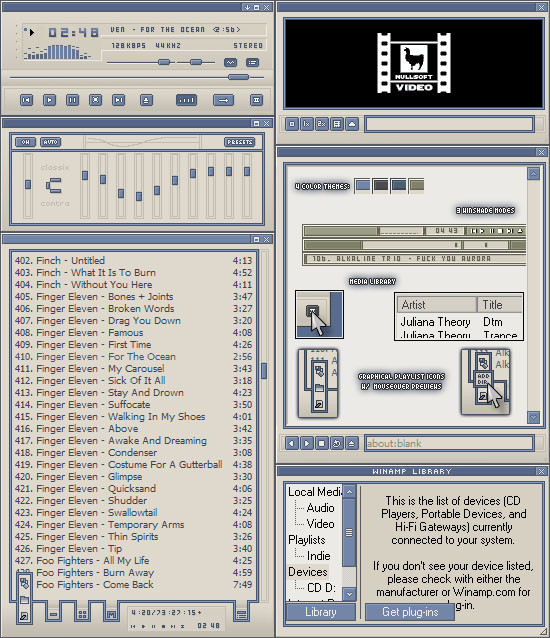The height and width of the screenshot is (638, 550).
Task: Select Audio in the library tree
Action: coord(321,508)
